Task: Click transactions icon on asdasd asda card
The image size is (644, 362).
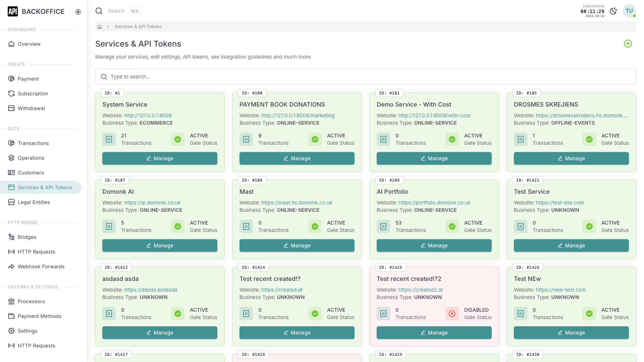Action: pos(109,314)
